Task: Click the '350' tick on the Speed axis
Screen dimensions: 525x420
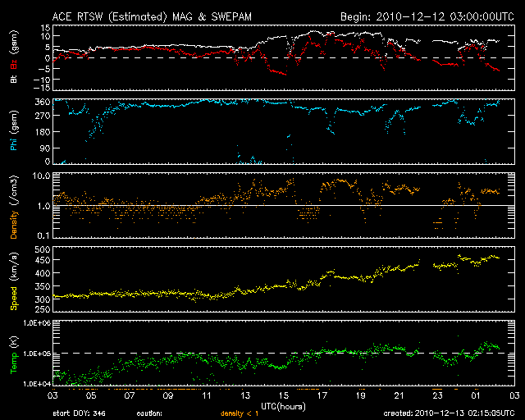Action: pyautogui.click(x=43, y=286)
